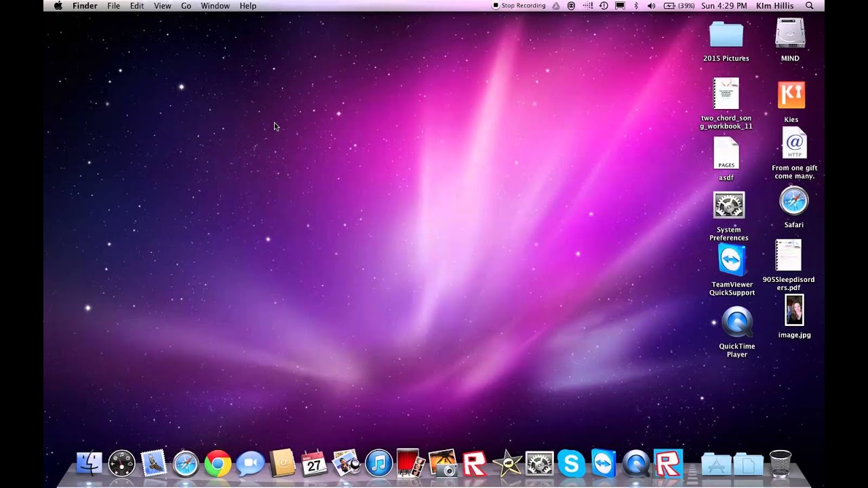Image resolution: width=868 pixels, height=488 pixels.
Task: Open iTunes music note icon
Action: pos(378,464)
